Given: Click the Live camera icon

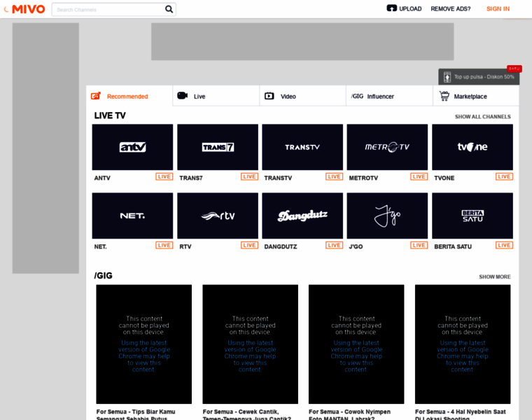Looking at the screenshot, I should [182, 96].
